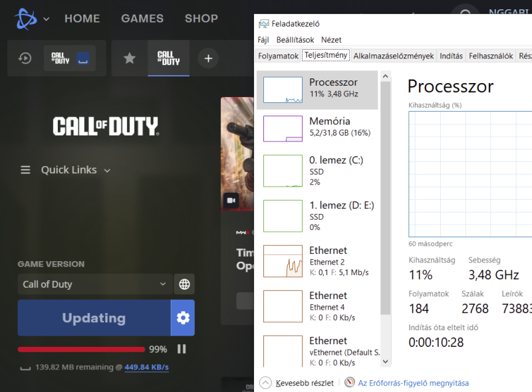Select 0. lemez (C:) entry
The width and height of the screenshot is (532, 392).
coord(317,171)
